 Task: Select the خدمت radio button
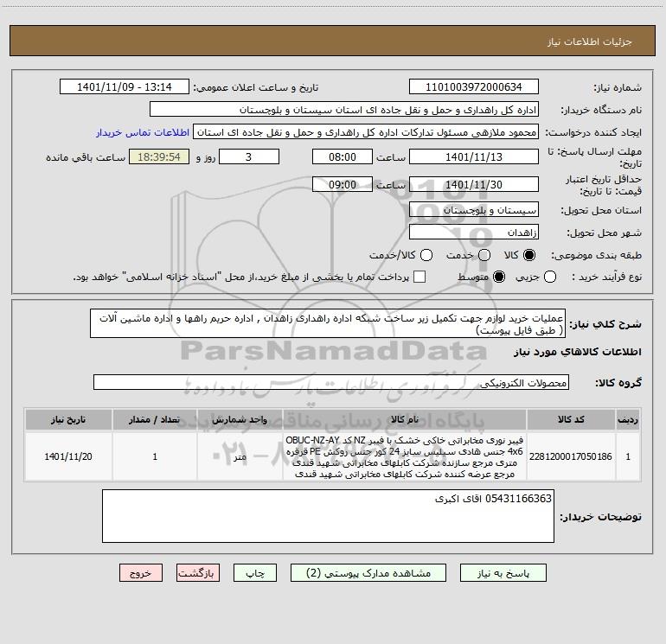tap(484, 255)
